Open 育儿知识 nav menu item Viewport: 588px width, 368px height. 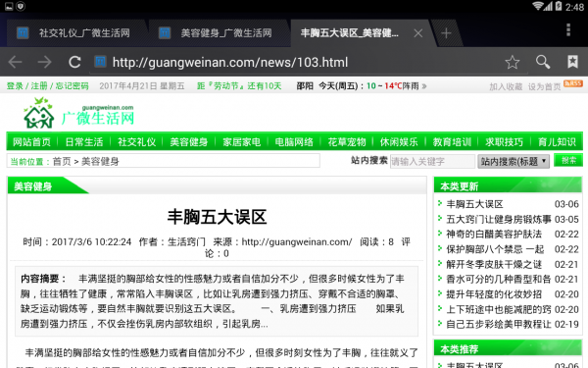[x=557, y=142]
